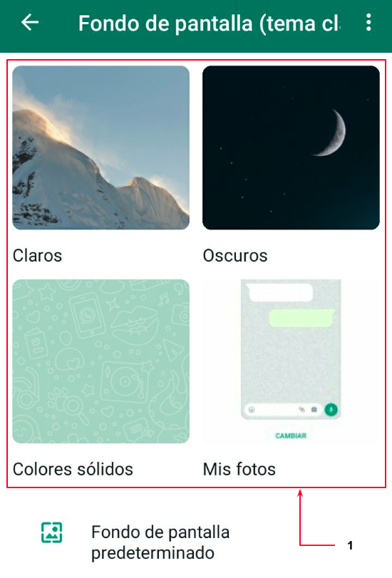392x578 pixels.
Task: Open the Oscuros night sky thumbnail
Action: (291, 148)
